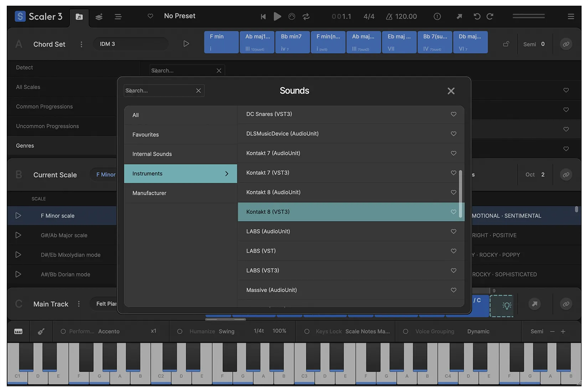The image size is (588, 392).
Task: Toggle the lock icon in Chord Set section
Action: [x=506, y=44]
